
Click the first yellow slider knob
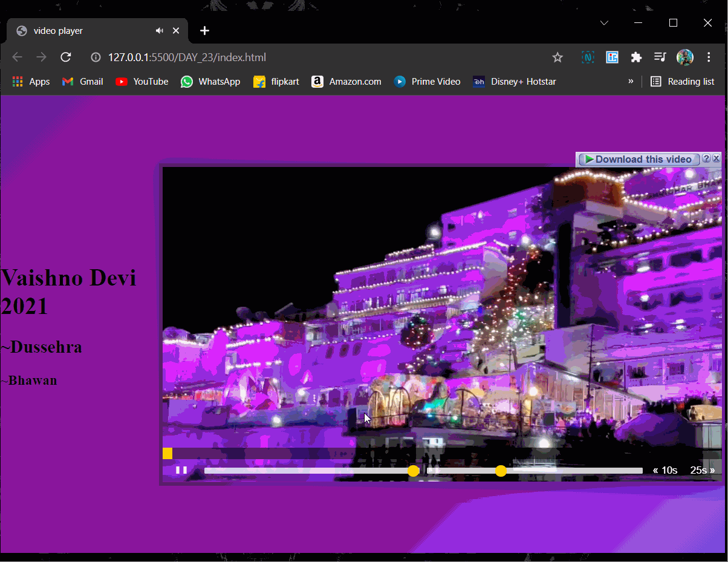coord(413,471)
